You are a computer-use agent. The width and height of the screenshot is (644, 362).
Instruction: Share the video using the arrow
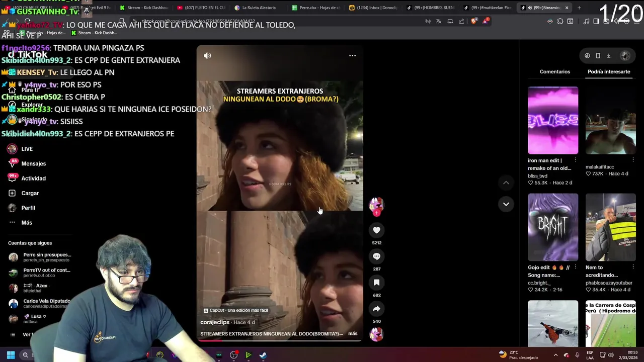click(x=376, y=309)
